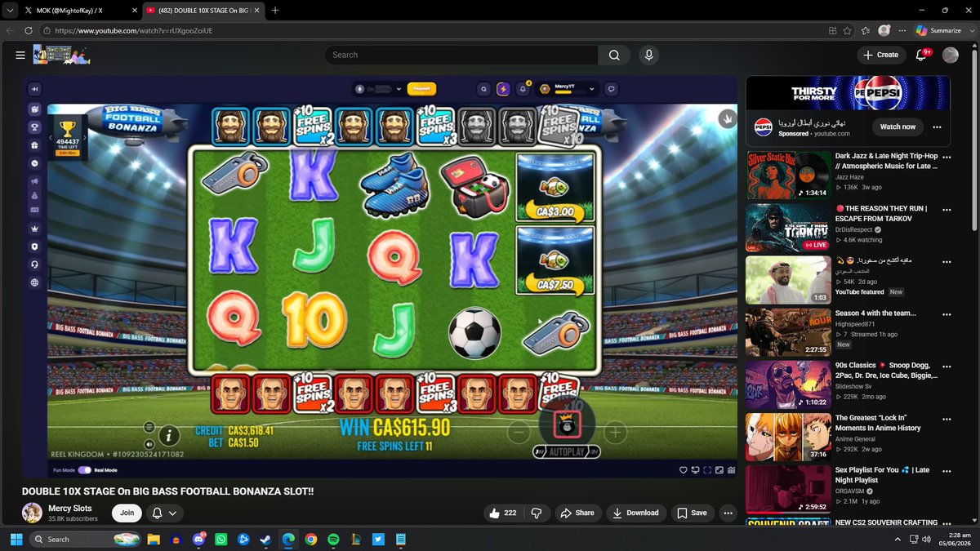
Task: Click the YouTube search magnifier button
Action: click(x=613, y=55)
